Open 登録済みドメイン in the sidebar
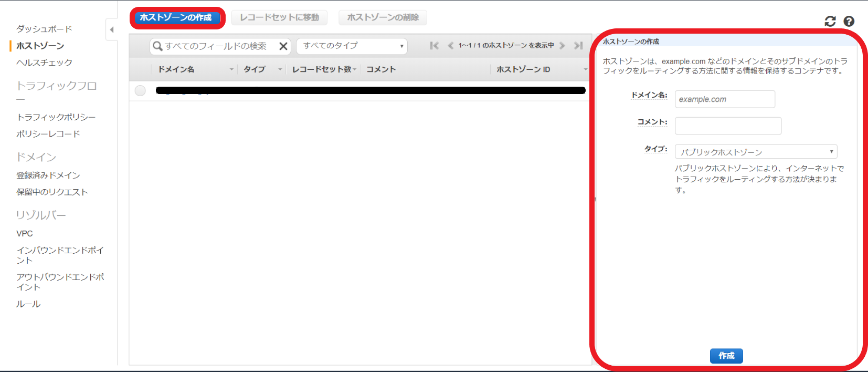The image size is (868, 372). [48, 175]
